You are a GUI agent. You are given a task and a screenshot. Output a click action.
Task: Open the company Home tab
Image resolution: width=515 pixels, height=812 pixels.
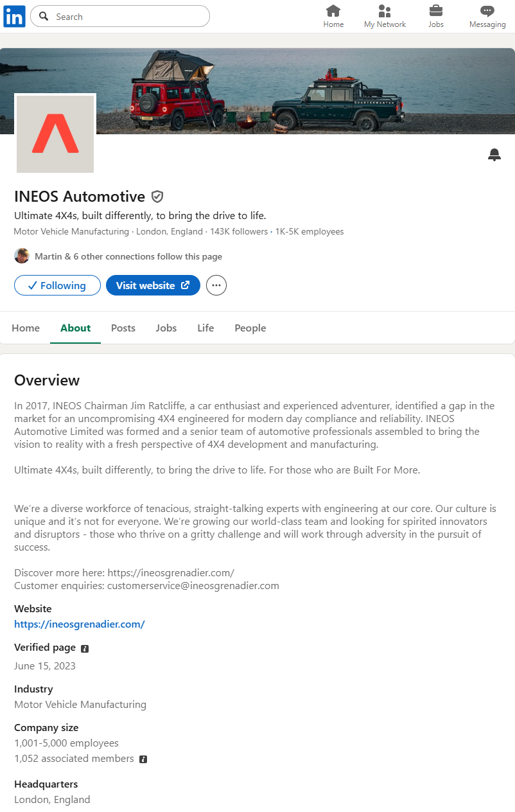tap(26, 328)
